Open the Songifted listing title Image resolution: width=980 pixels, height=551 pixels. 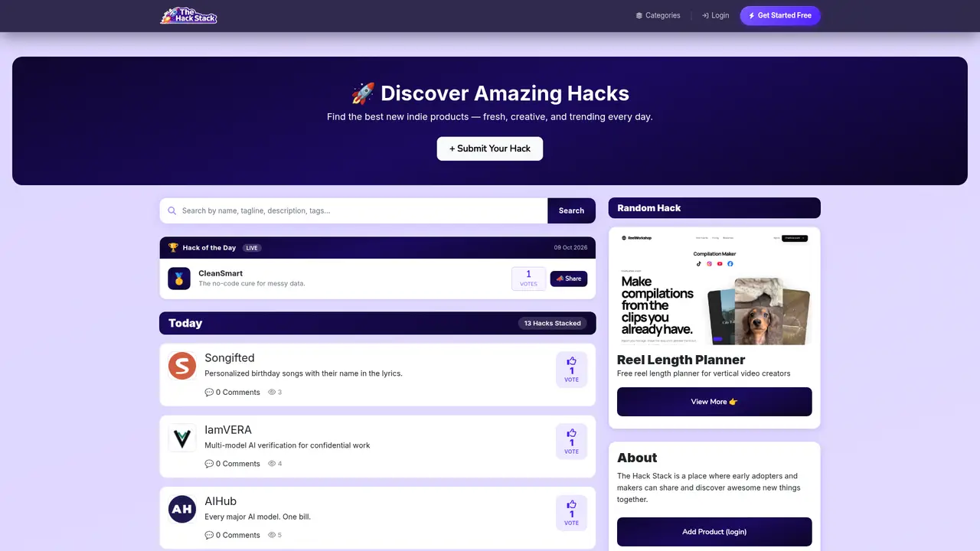click(x=230, y=357)
